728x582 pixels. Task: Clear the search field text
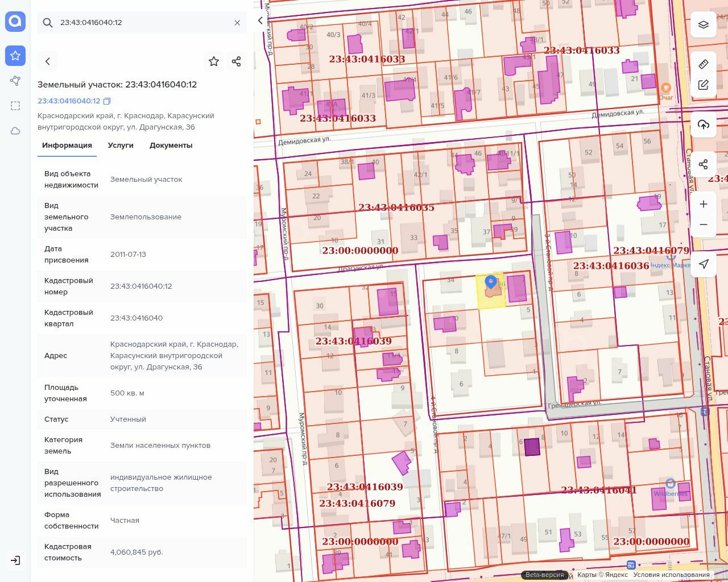coord(237,23)
